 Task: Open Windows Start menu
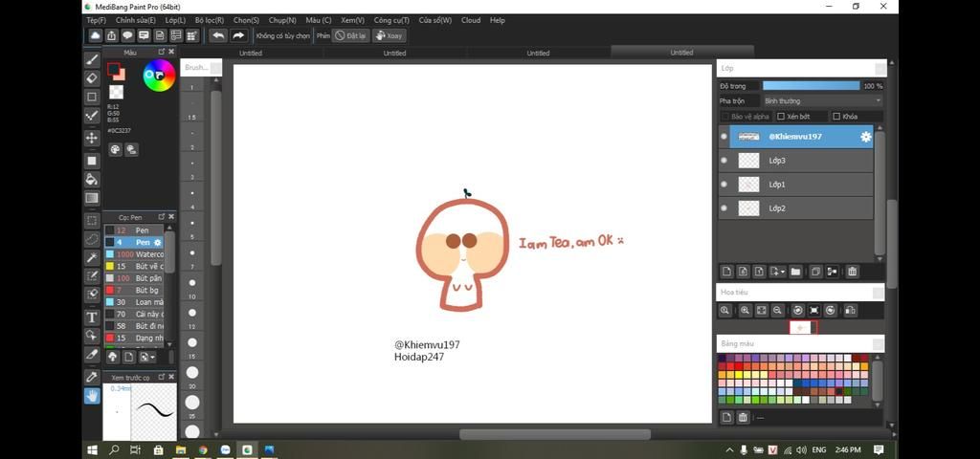click(x=93, y=449)
